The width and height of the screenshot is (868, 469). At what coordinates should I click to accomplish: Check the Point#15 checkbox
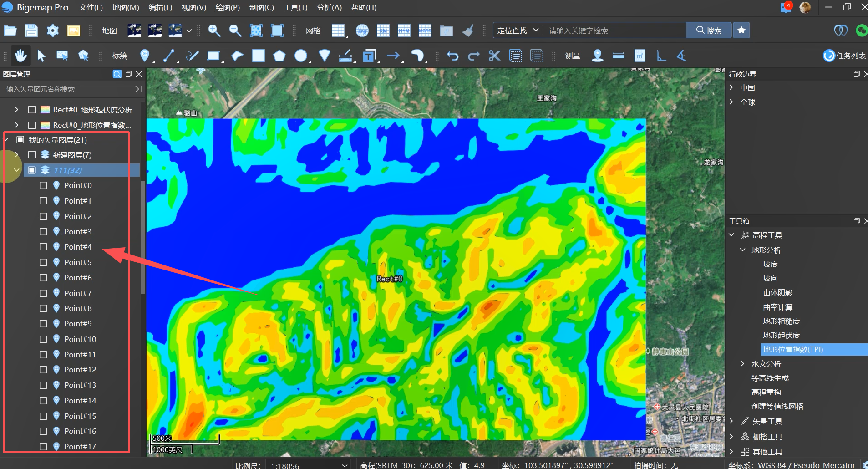tap(43, 416)
